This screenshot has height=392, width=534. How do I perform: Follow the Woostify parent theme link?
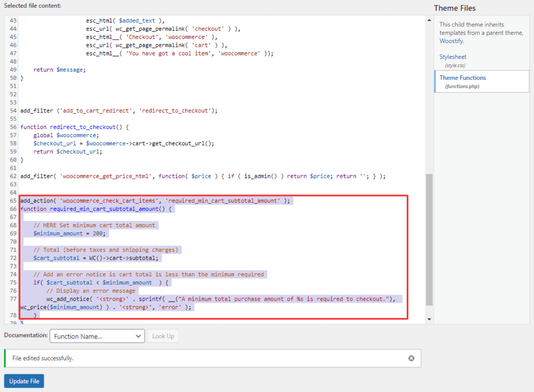pyautogui.click(x=451, y=40)
